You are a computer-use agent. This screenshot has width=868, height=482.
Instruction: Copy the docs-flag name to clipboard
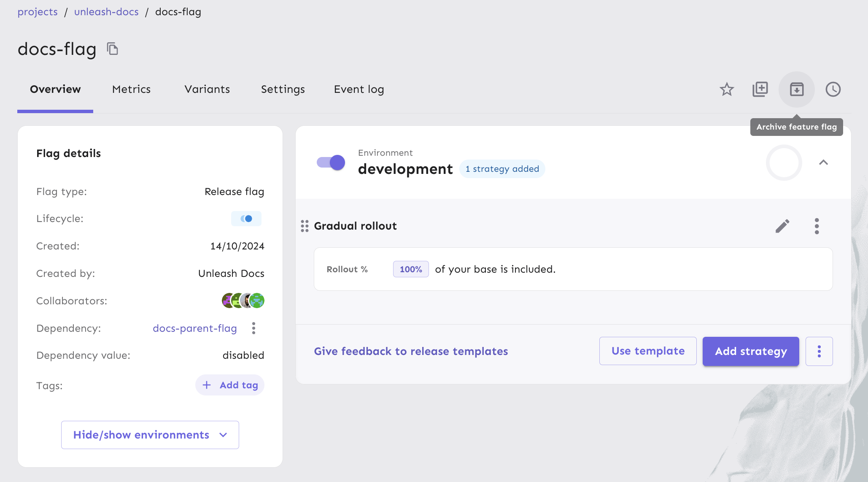pyautogui.click(x=112, y=49)
